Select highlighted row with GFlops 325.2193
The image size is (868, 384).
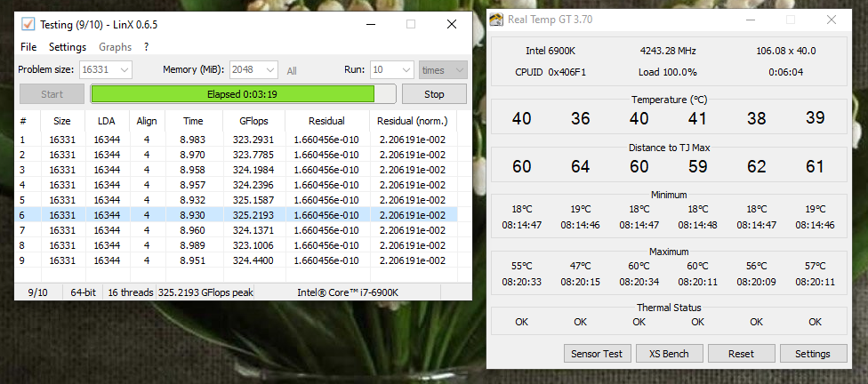point(237,215)
